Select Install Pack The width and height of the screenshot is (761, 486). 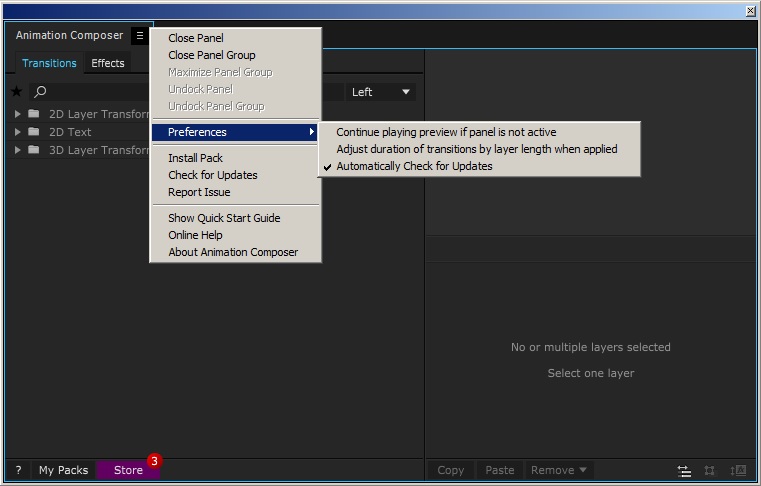tap(235, 158)
